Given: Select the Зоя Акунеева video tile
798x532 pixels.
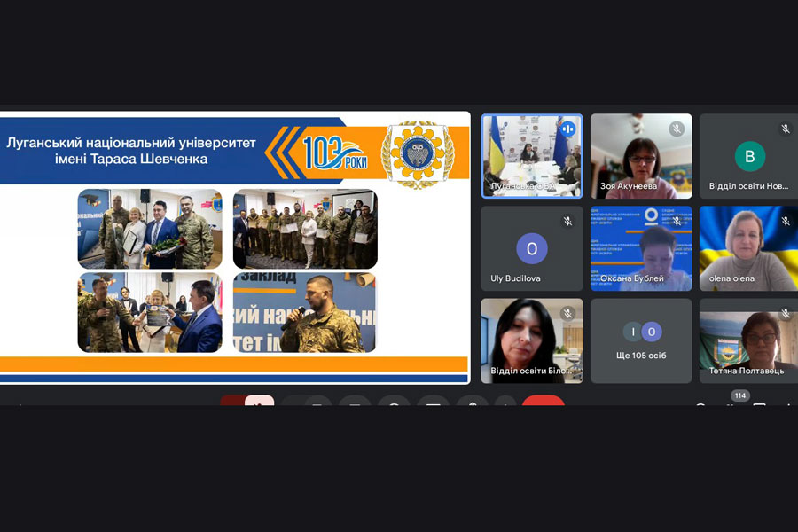Looking at the screenshot, I should pyautogui.click(x=641, y=156).
